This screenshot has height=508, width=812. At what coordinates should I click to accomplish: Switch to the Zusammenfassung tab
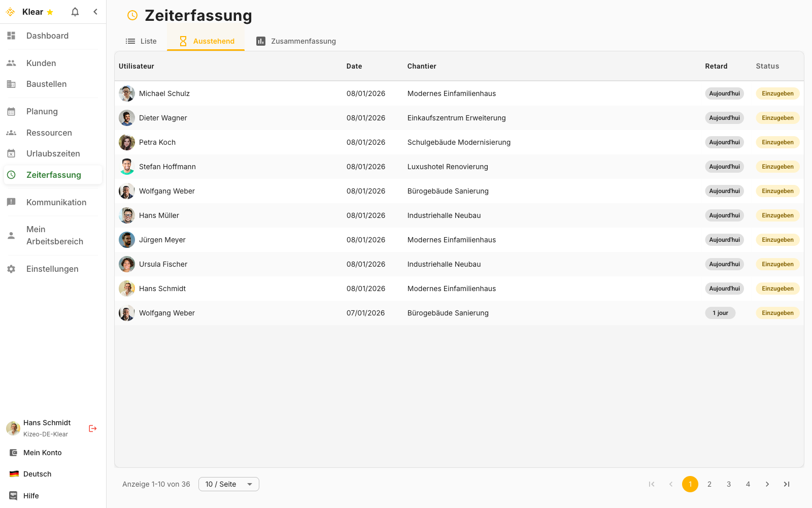coord(296,41)
